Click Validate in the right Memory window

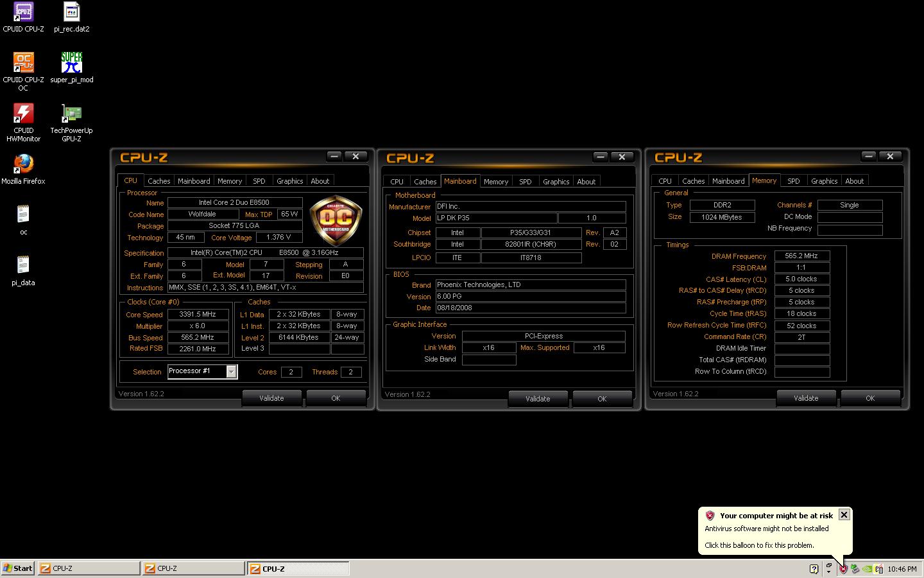pyautogui.click(x=806, y=398)
